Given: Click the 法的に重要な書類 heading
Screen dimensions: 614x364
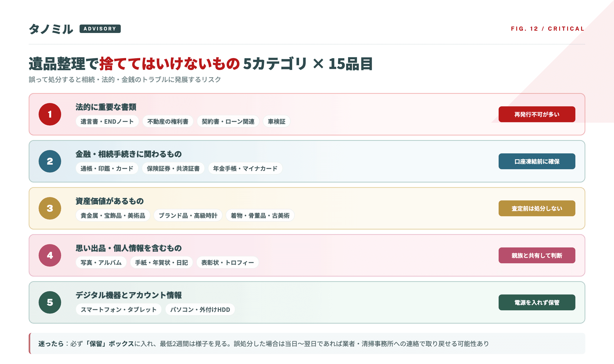Looking at the screenshot, I should pyautogui.click(x=106, y=107).
